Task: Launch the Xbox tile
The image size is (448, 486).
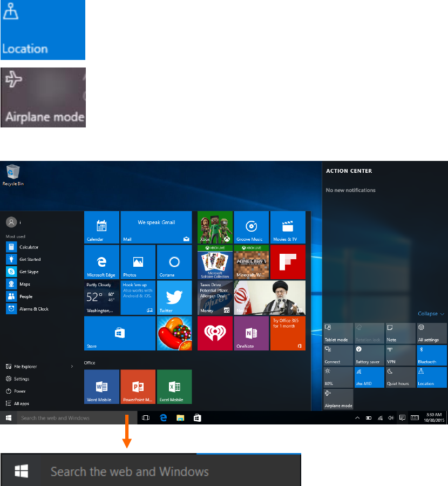Action: pos(215,227)
